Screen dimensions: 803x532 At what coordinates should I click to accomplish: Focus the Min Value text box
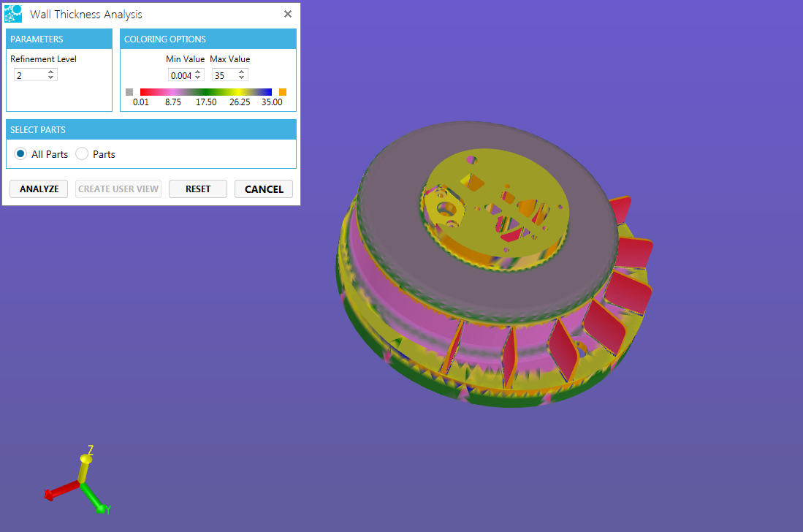(x=180, y=75)
